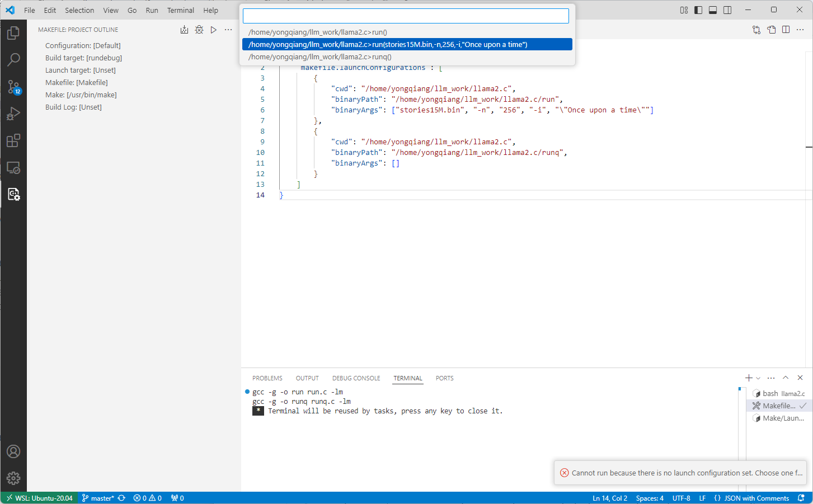The image size is (813, 504).
Task: Click the open settings UI icon
Action: [x=772, y=30]
